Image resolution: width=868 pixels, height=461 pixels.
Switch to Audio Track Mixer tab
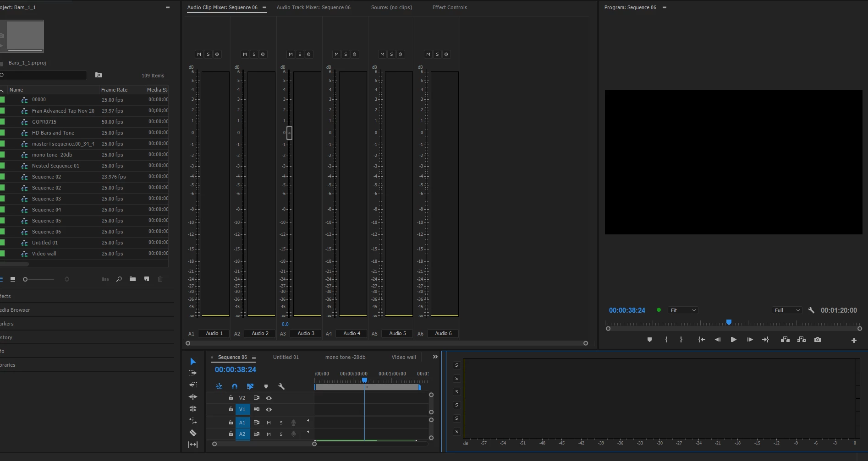coord(313,7)
